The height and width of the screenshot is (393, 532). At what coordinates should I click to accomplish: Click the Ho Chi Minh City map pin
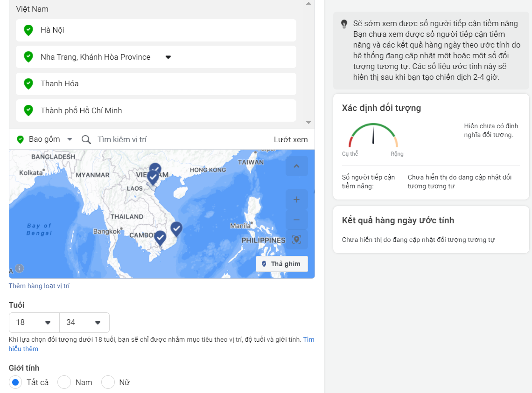[x=160, y=238]
